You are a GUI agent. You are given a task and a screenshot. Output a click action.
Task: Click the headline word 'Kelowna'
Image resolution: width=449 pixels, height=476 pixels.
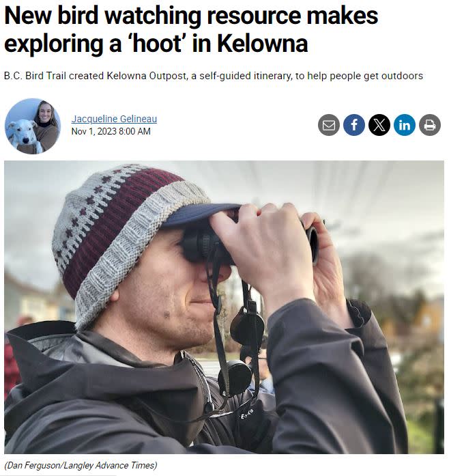[x=263, y=44]
